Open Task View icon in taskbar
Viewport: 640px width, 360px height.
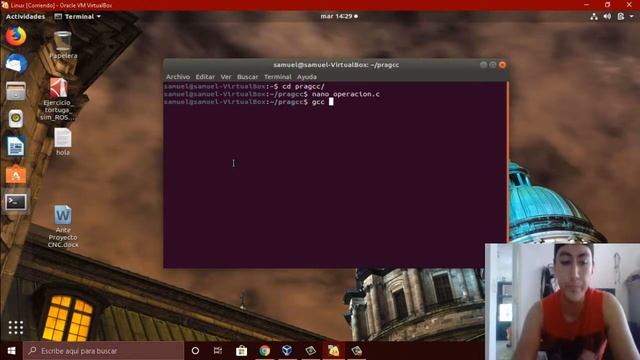coord(218,351)
